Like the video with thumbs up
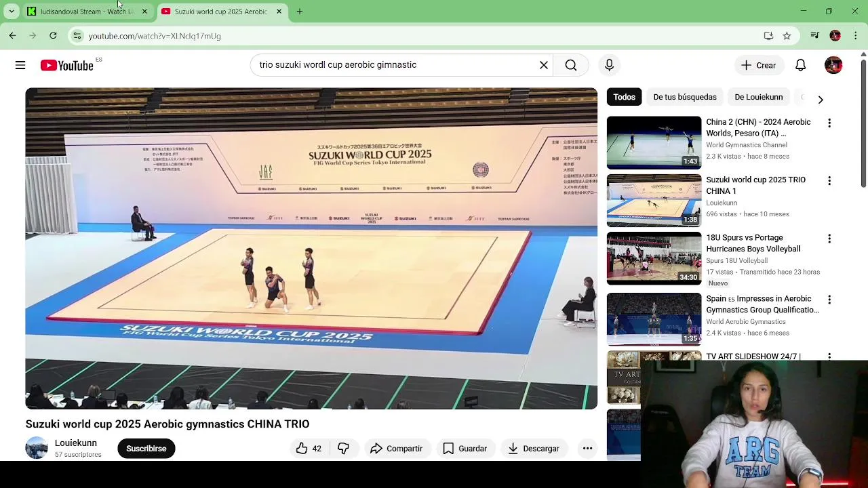Image resolution: width=868 pixels, height=488 pixels. coord(309,449)
